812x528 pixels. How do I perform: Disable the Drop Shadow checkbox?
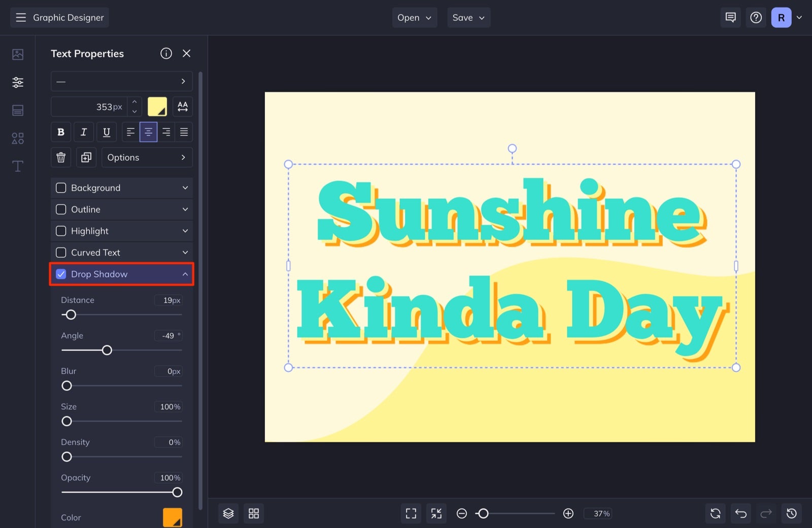coord(61,274)
